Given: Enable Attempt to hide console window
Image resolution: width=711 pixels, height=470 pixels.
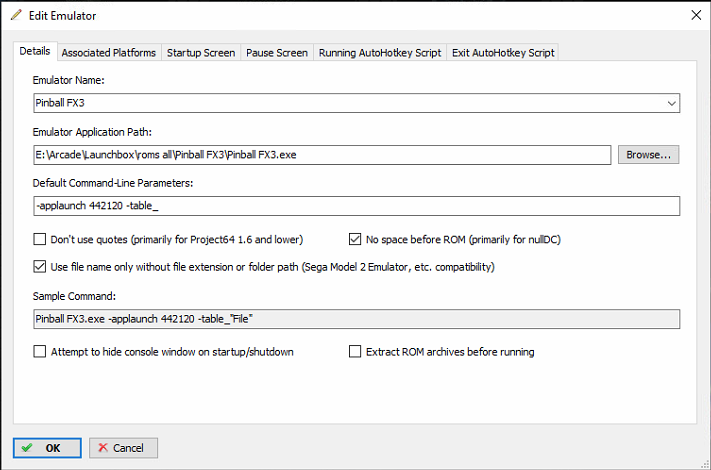Looking at the screenshot, I should click(39, 352).
